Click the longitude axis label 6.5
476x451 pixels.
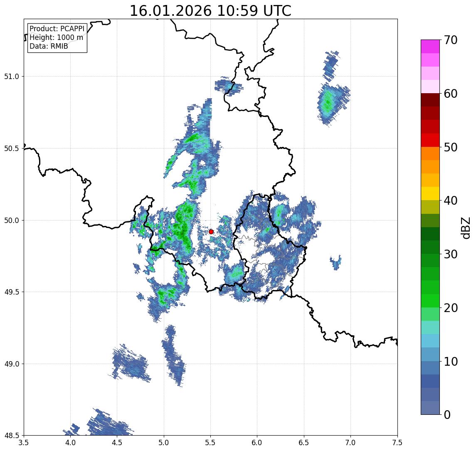coord(304,443)
